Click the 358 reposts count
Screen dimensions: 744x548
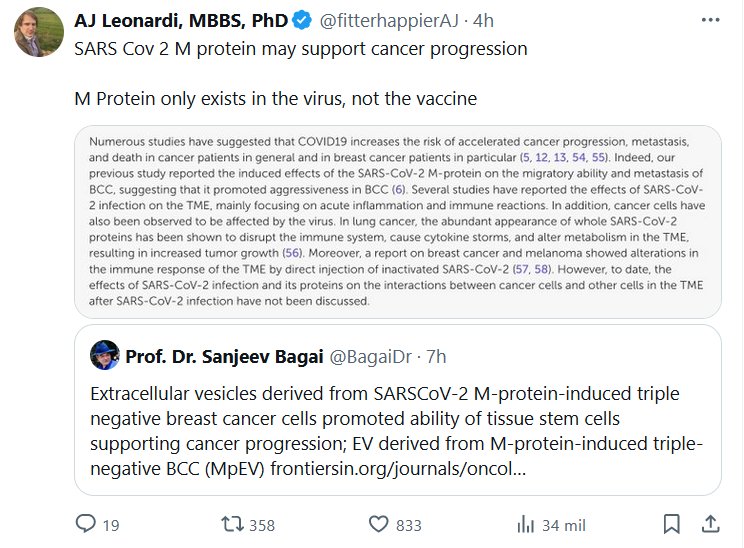click(x=262, y=523)
